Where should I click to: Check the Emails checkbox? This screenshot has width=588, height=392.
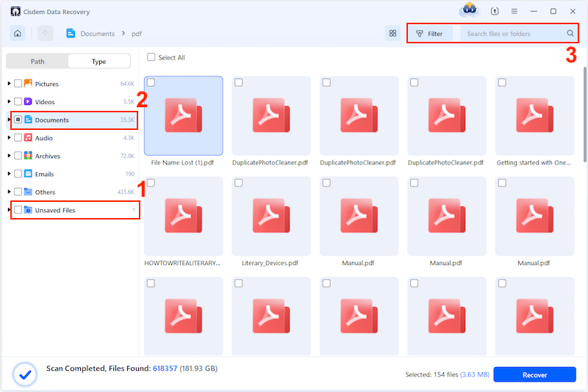(x=18, y=174)
